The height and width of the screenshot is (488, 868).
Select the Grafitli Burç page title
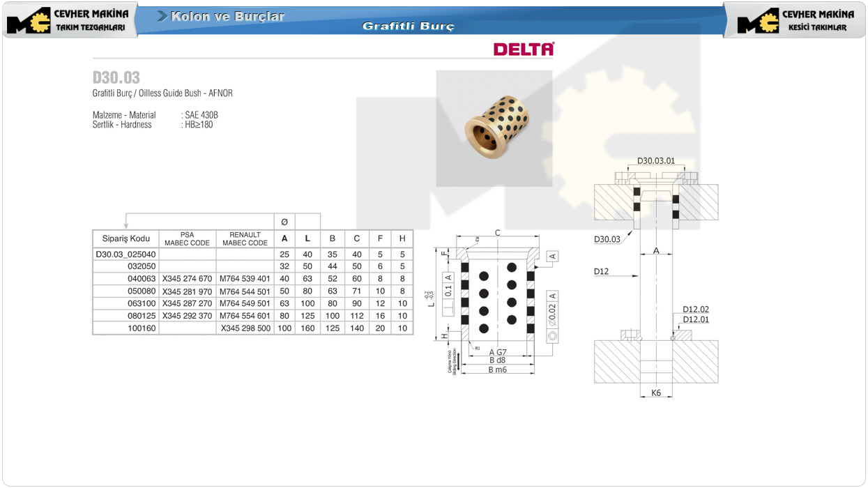coord(408,26)
